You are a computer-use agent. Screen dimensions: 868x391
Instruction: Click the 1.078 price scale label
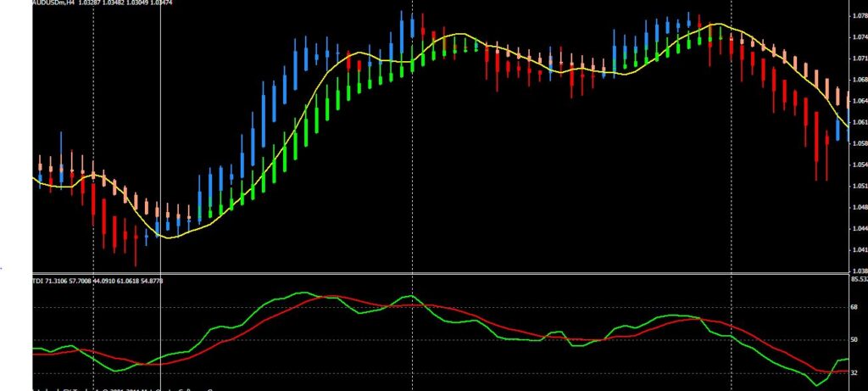coord(860,16)
